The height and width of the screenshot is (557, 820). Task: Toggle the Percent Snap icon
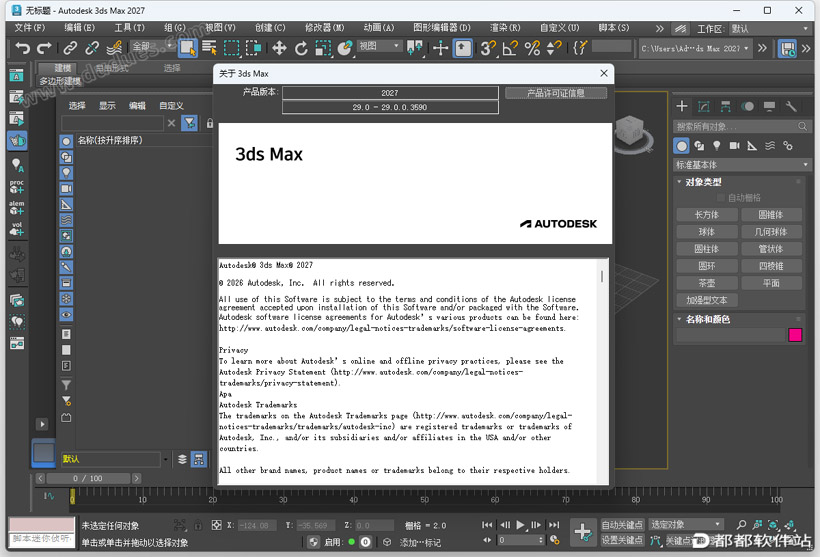pos(532,48)
